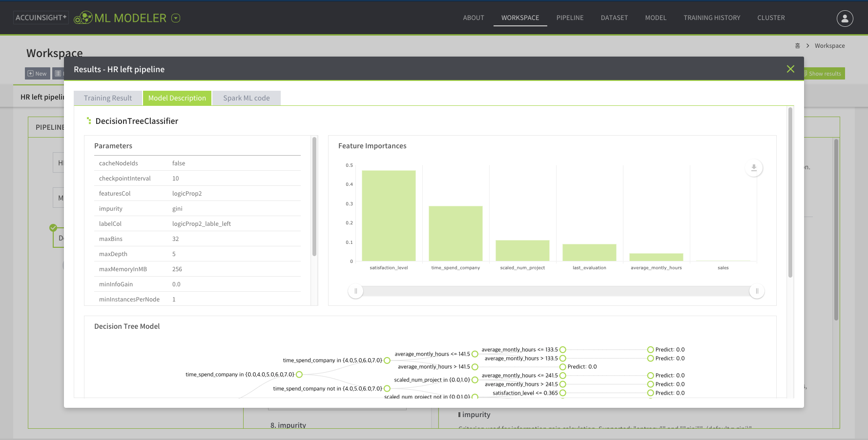Click the satisfaction_level bar in chart

389,216
